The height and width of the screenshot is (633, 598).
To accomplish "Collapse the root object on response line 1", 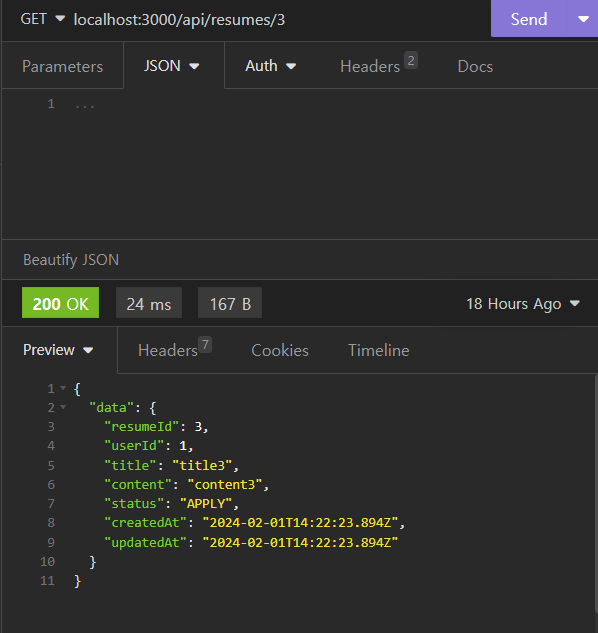I will point(63,388).
